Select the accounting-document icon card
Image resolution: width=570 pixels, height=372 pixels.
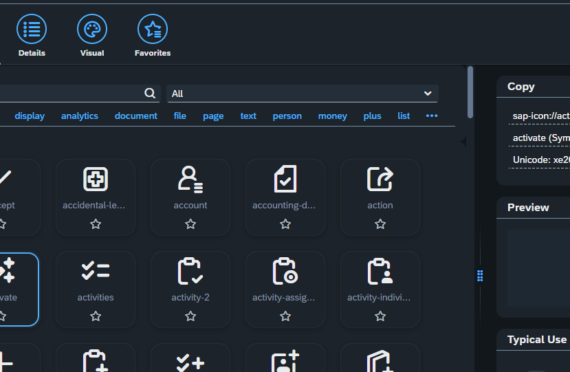tap(285, 197)
